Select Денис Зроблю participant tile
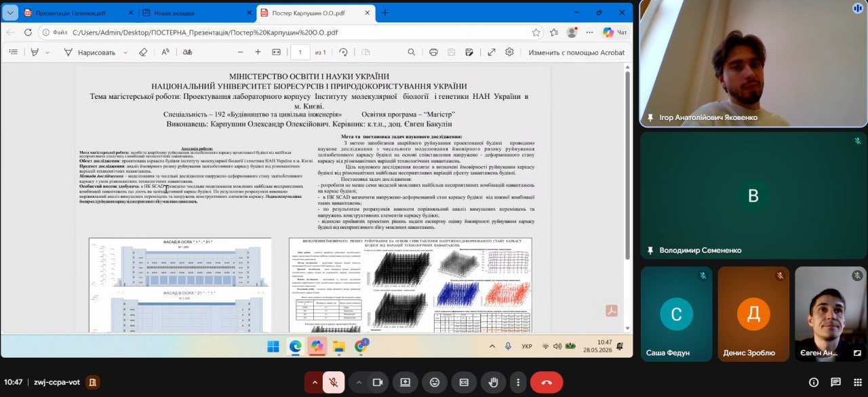 pyautogui.click(x=753, y=314)
